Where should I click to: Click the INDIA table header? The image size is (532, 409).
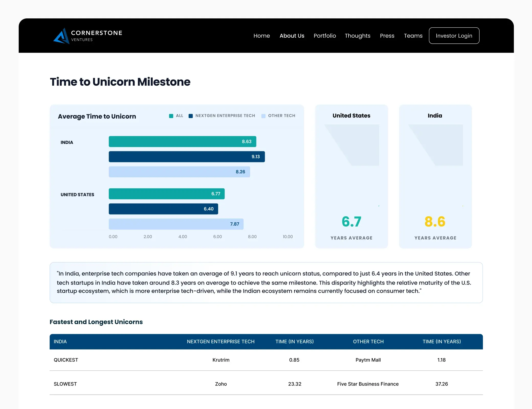(x=60, y=342)
